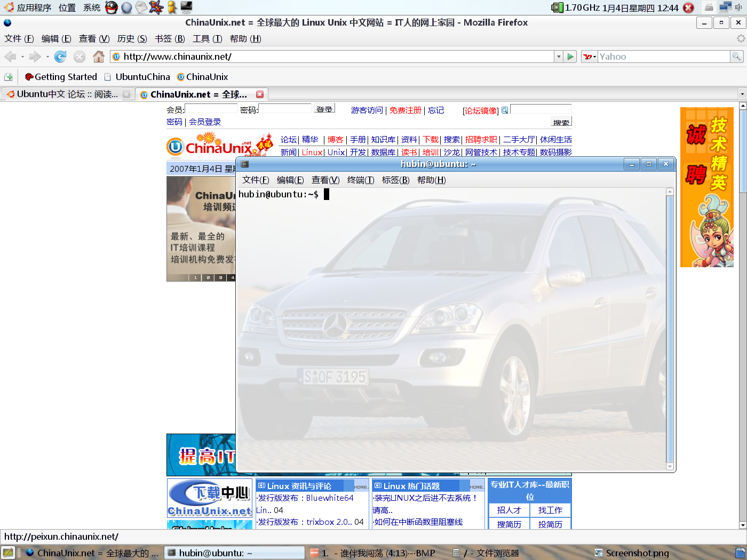Click the Firefox forward arrow
This screenshot has height=560, width=747.
coord(35,57)
